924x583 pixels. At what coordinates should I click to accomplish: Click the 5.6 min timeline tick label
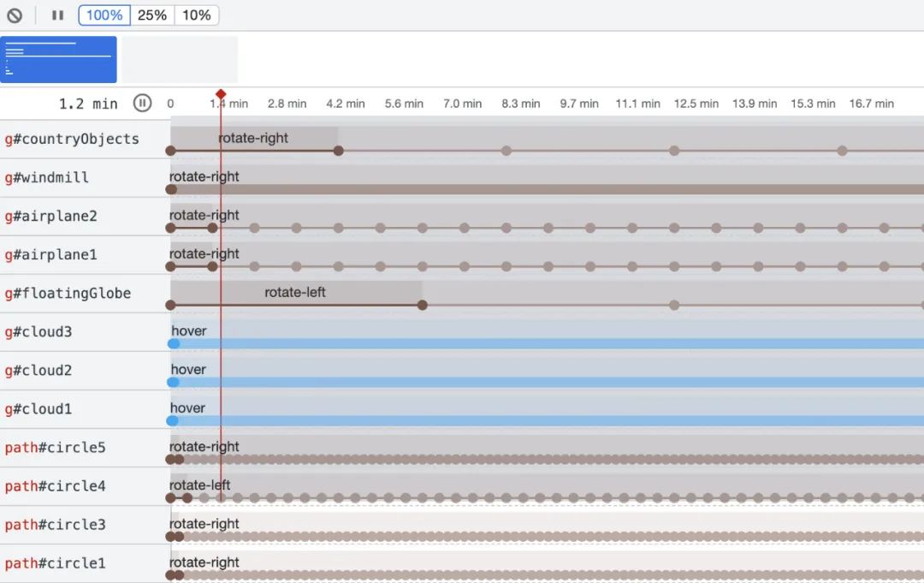[x=404, y=104]
